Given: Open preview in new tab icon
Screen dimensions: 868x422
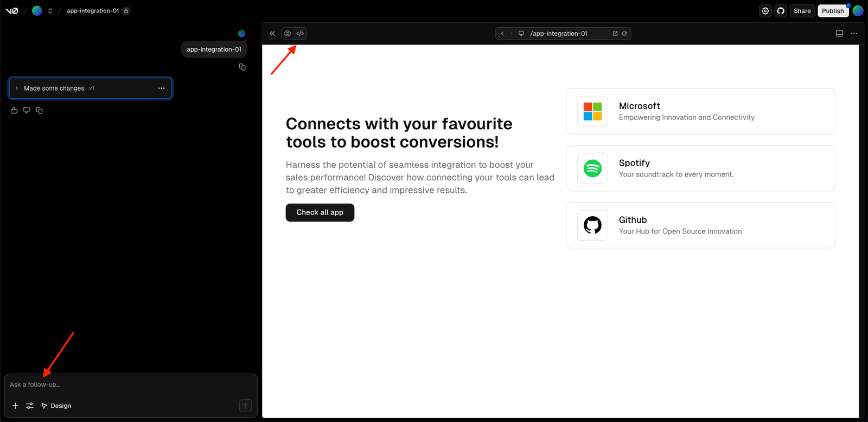Looking at the screenshot, I should 615,34.
